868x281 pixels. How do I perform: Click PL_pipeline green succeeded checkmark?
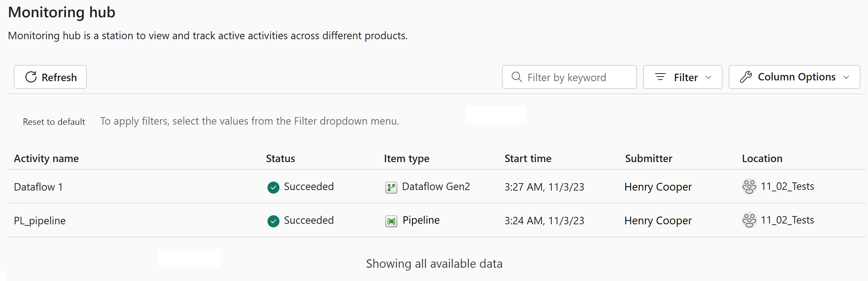[273, 221]
